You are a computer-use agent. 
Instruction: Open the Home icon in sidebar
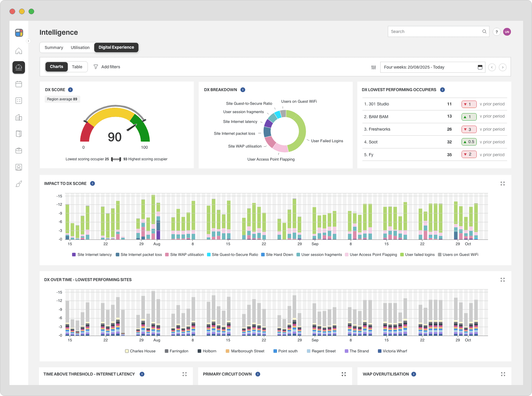click(x=19, y=51)
